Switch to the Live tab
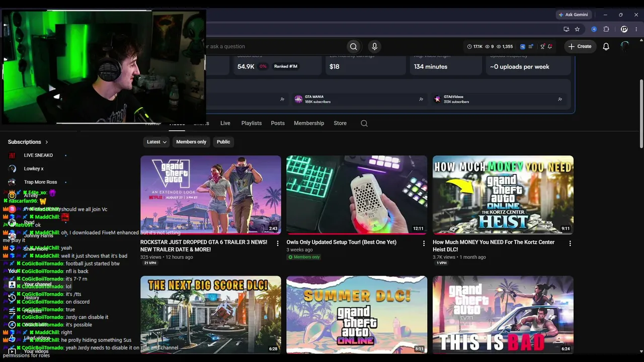Screen dimensions: 644x362 coord(225,123)
